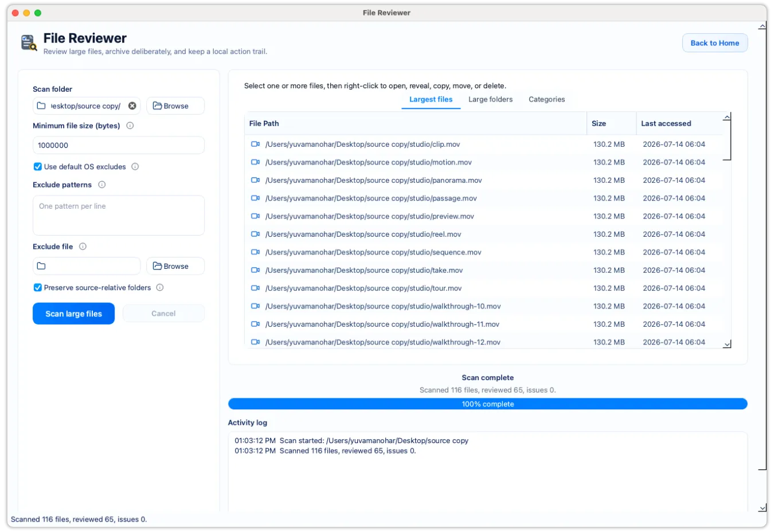Click video icon for walkthrough-12.mov row
774x532 pixels.
[x=256, y=342]
